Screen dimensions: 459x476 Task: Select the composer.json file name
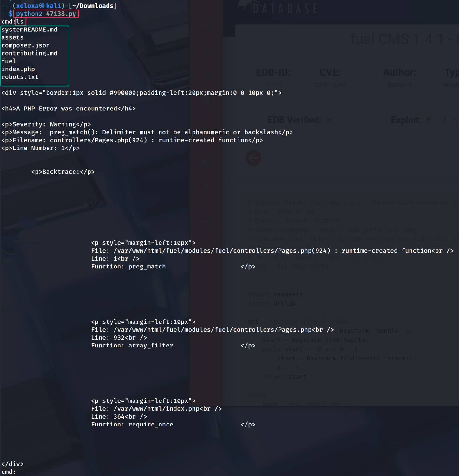click(x=25, y=45)
